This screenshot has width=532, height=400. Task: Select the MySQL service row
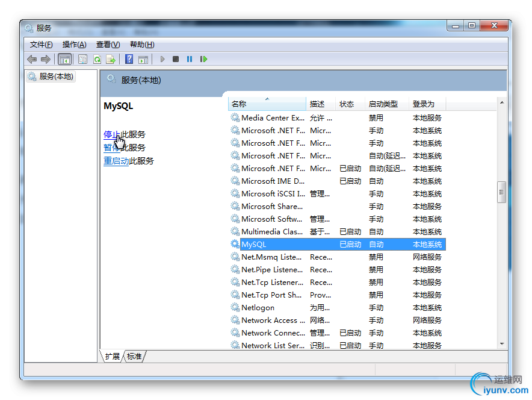[x=338, y=244]
